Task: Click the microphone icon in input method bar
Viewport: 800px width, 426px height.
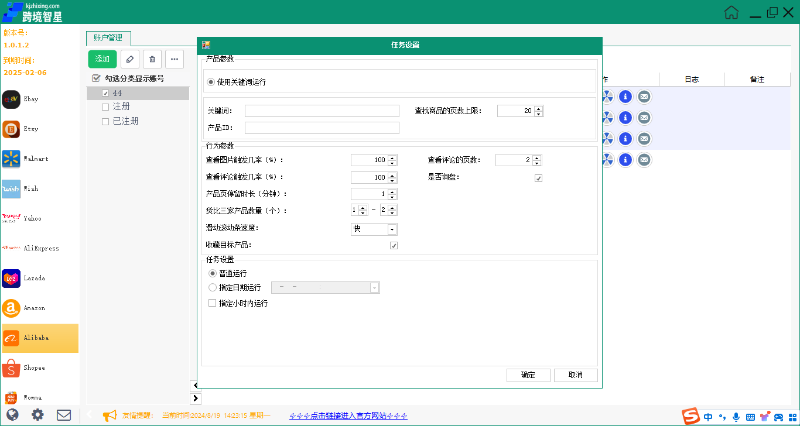Action: point(736,416)
